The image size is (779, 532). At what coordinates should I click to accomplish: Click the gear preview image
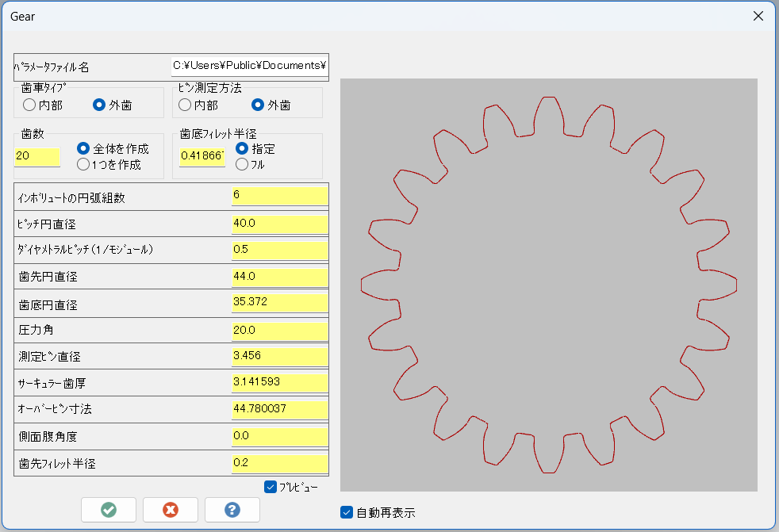point(549,285)
